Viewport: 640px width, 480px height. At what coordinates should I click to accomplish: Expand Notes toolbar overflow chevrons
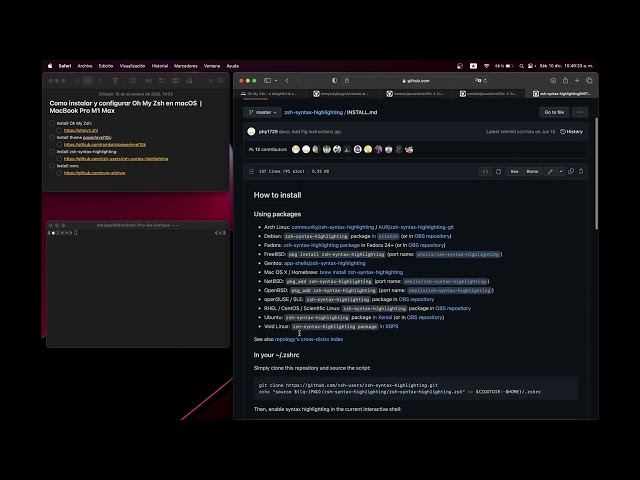click(x=210, y=80)
